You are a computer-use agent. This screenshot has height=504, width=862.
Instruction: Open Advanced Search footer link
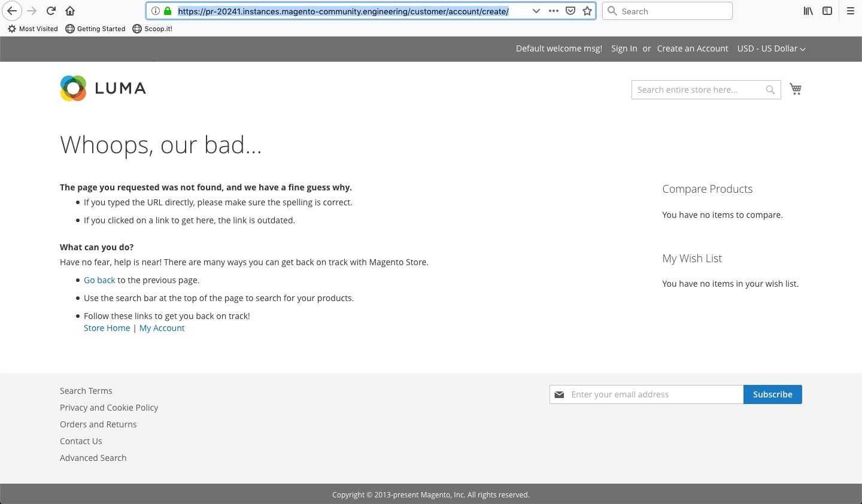click(x=93, y=458)
